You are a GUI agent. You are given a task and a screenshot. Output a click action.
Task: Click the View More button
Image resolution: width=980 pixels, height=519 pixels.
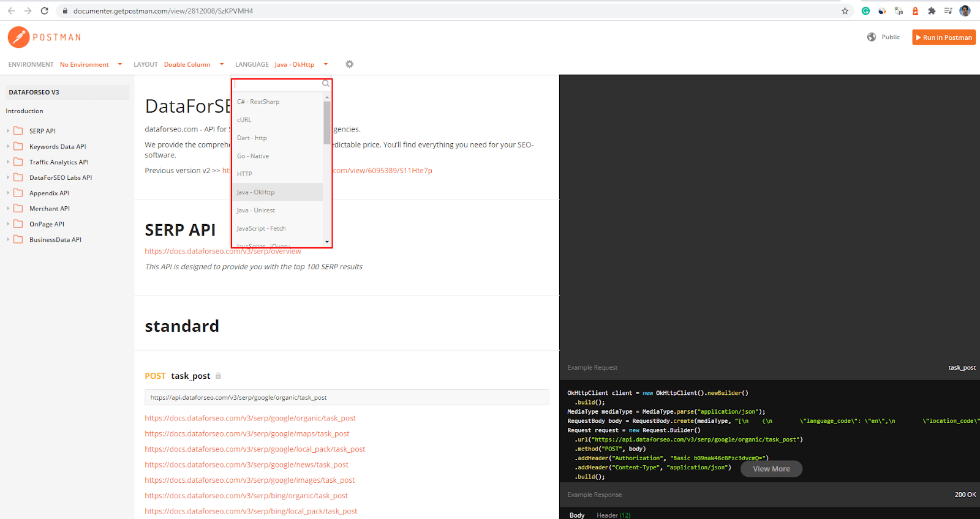click(x=771, y=469)
